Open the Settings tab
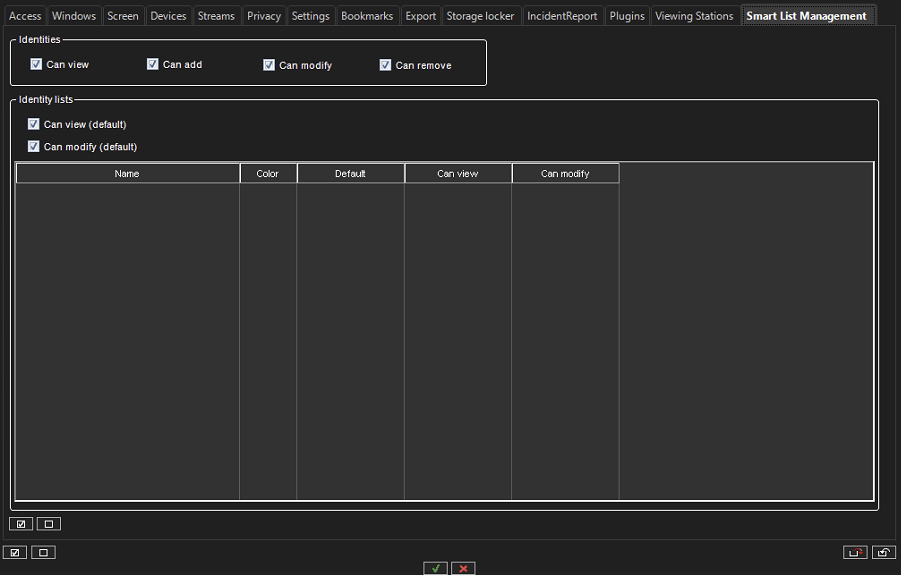Viewport: 901px width, 575px height. [310, 16]
